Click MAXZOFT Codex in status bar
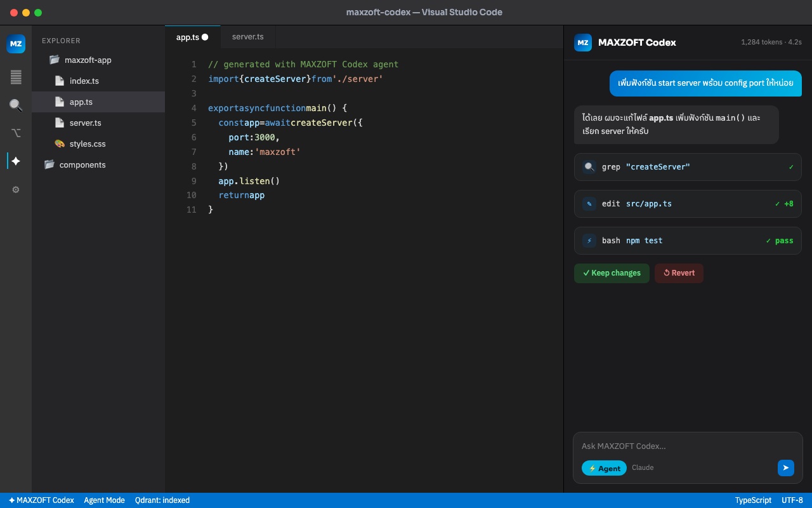 tap(41, 500)
